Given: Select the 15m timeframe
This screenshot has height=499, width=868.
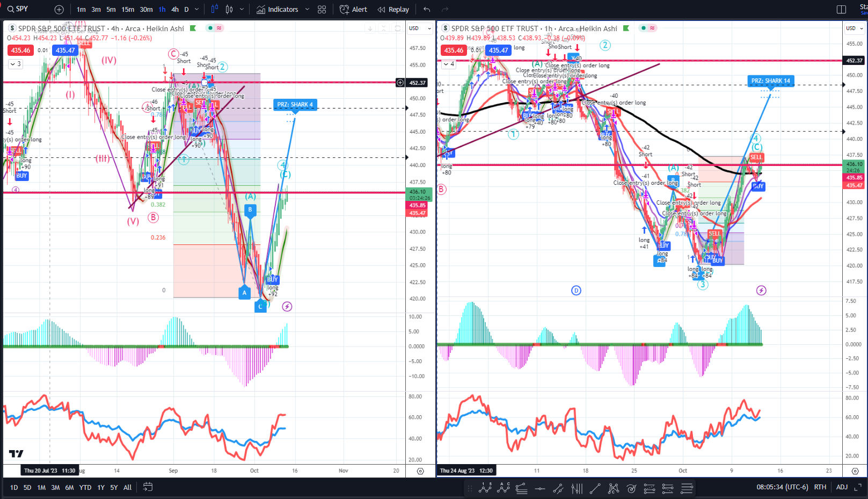Looking at the screenshot, I should 128,10.
